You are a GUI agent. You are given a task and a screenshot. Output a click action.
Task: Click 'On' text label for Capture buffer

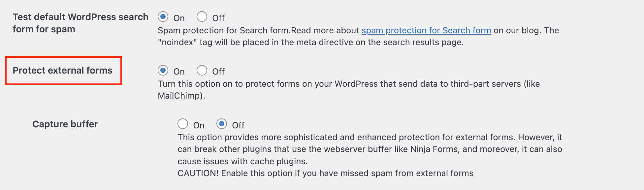click(x=199, y=125)
